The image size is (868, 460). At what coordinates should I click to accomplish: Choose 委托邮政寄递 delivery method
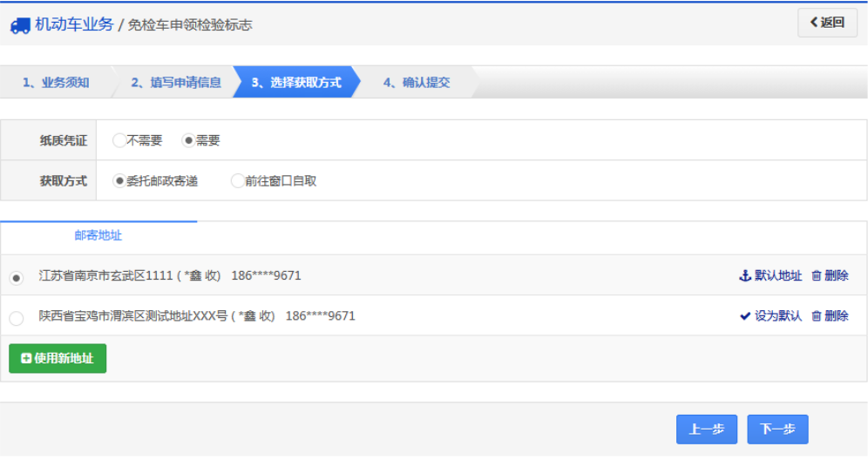119,181
